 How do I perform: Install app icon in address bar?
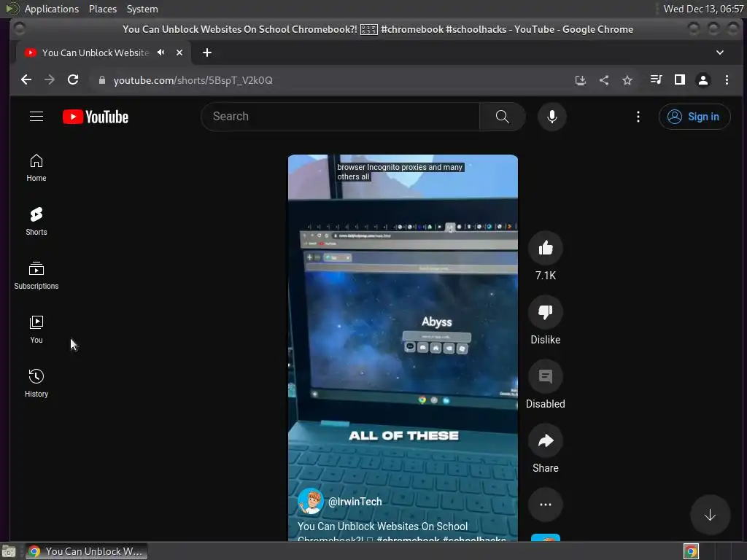pyautogui.click(x=580, y=80)
